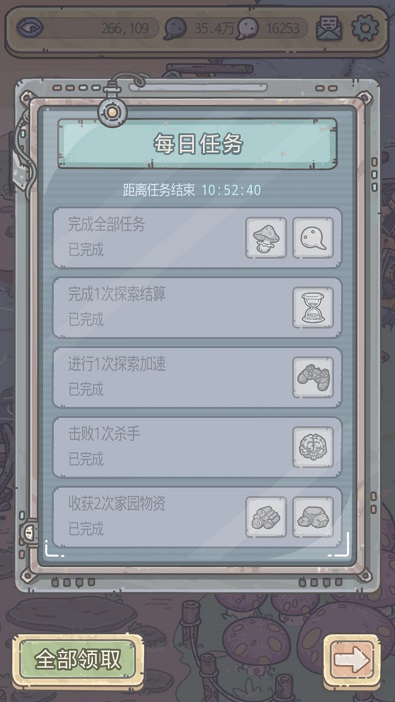395x702 pixels.
Task: Select the mushroom reward icon
Action: pos(266,238)
